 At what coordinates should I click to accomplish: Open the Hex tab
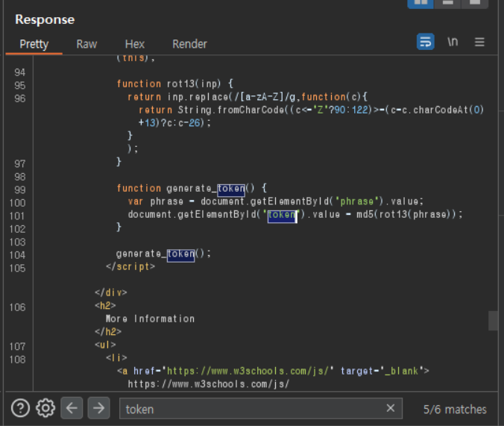[135, 44]
